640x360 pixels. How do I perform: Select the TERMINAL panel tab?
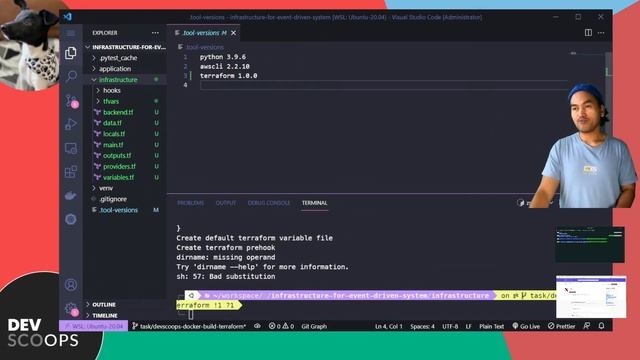[x=314, y=203]
